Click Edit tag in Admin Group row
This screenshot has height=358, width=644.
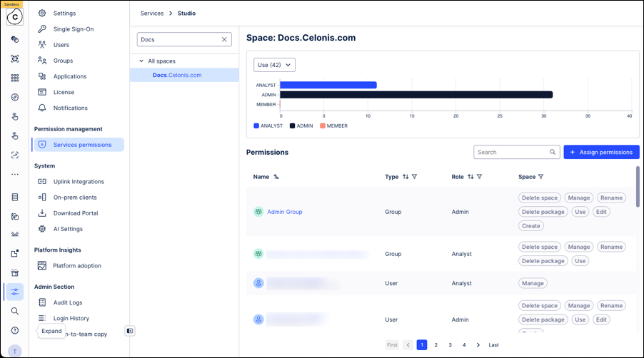[x=601, y=212]
